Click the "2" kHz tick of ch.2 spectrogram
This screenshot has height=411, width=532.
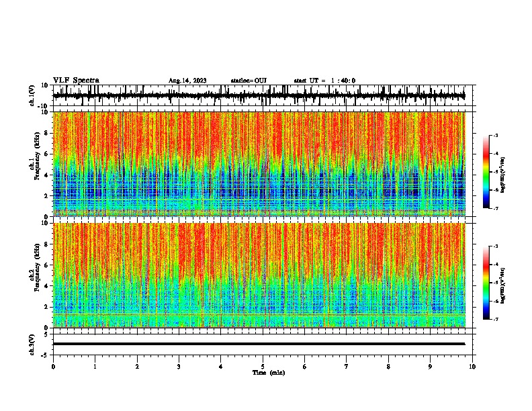coord(47,307)
